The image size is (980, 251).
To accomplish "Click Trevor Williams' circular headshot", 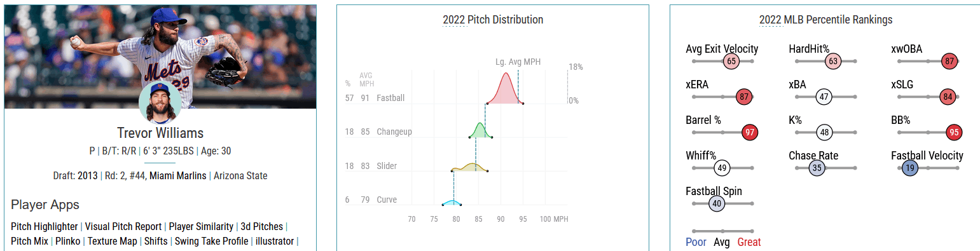I will [x=160, y=103].
